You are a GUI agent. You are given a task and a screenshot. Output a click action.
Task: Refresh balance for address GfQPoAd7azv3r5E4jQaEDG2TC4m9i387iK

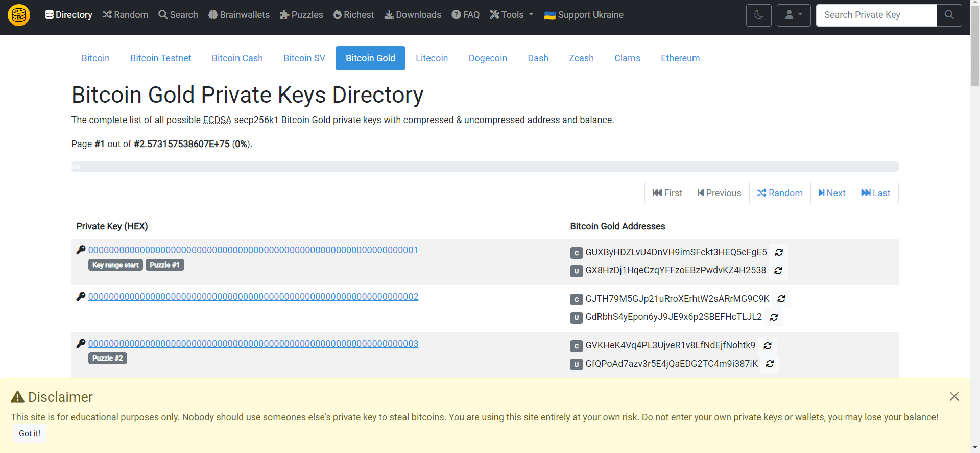coord(770,364)
